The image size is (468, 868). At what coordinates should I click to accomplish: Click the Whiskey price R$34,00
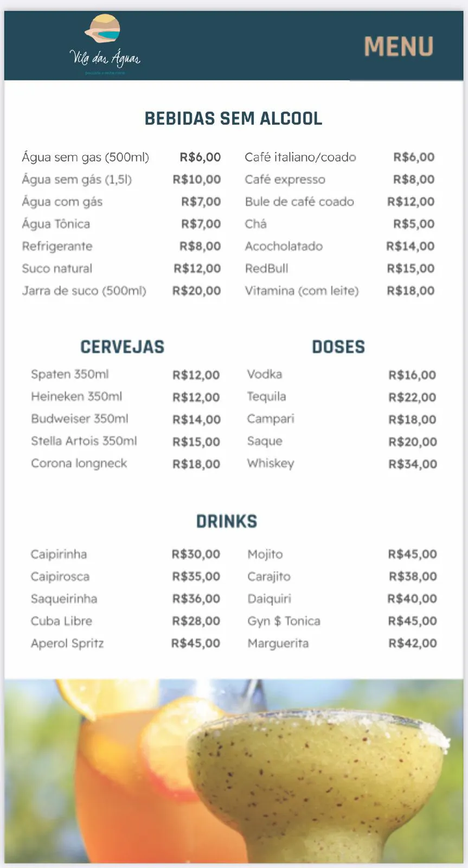pyautogui.click(x=413, y=464)
